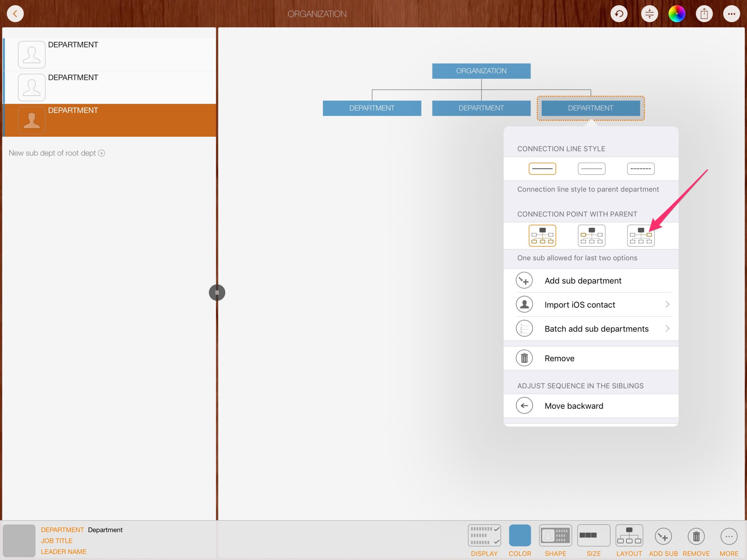Open the SHAPE selector icon
The width and height of the screenshot is (747, 560).
point(555,535)
